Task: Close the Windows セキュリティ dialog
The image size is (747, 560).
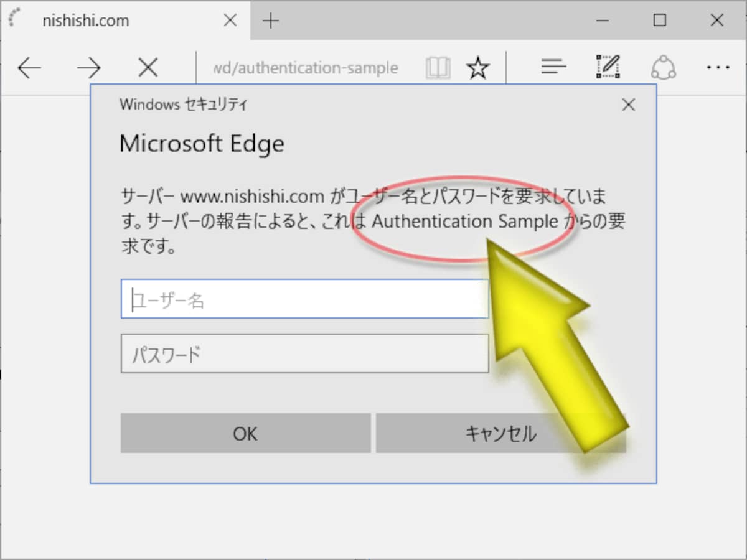Action: point(629,105)
